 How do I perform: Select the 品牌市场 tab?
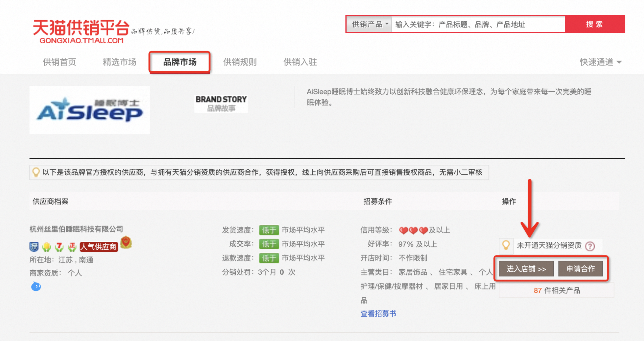click(180, 62)
